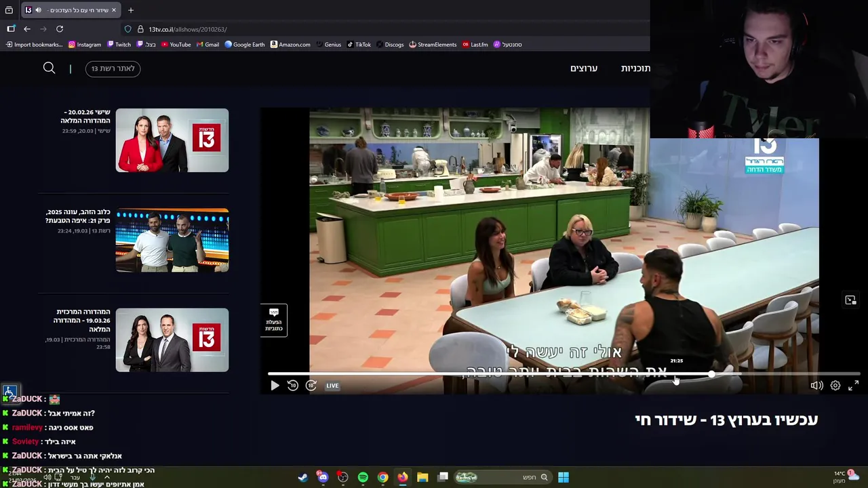Open the StreamElements bookmark
Screen dimensions: 868x488
click(433, 45)
